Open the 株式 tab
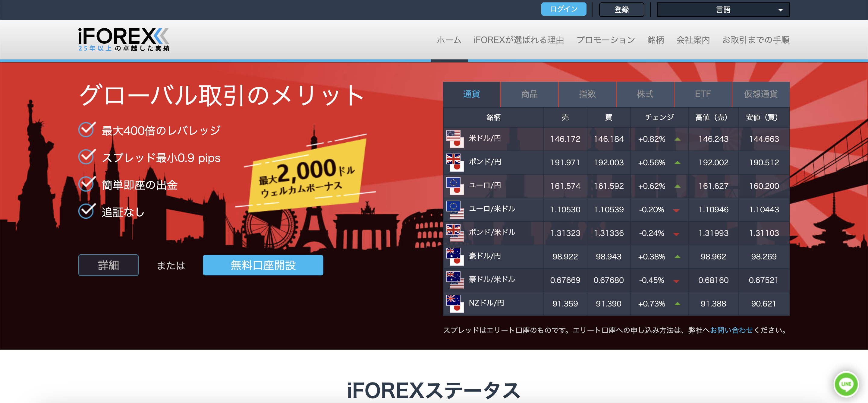868x403 pixels. (645, 94)
